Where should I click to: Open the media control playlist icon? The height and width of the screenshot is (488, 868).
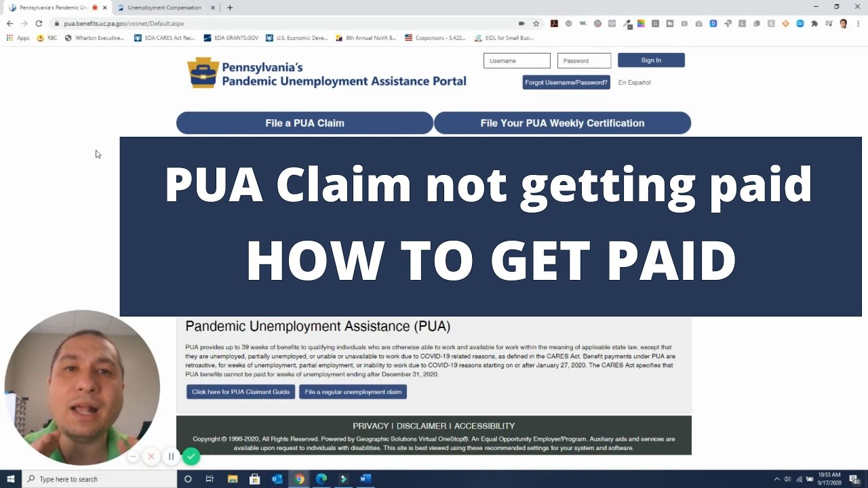pyautogui.click(x=829, y=23)
